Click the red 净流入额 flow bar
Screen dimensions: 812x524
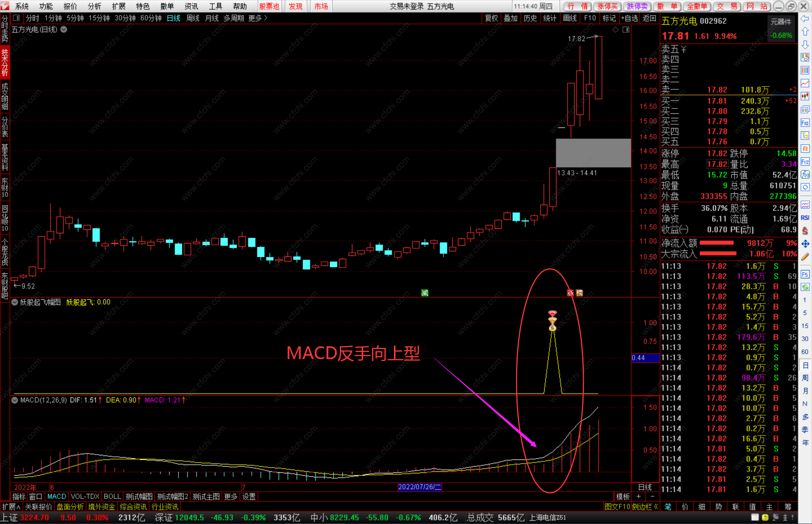tap(717, 243)
